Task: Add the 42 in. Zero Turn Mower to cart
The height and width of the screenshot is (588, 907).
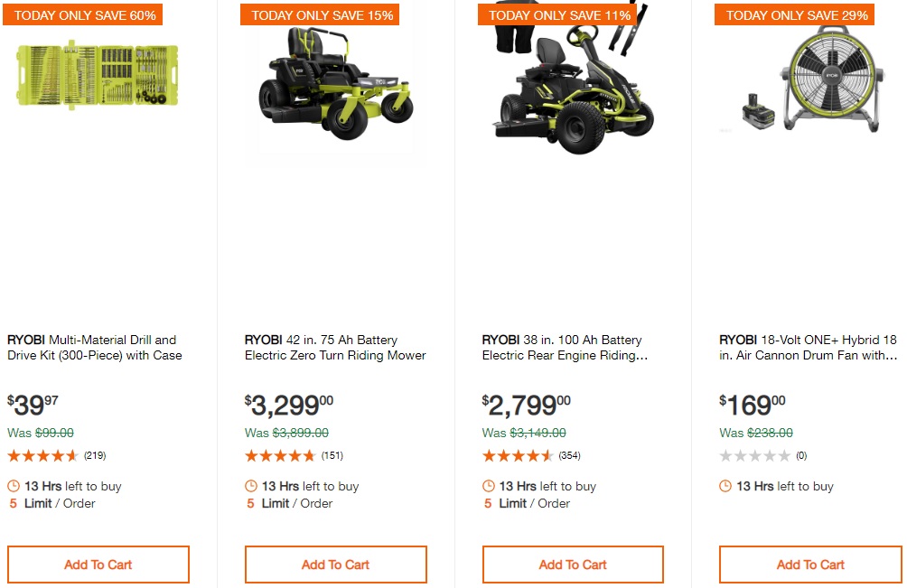Action: coord(335,565)
